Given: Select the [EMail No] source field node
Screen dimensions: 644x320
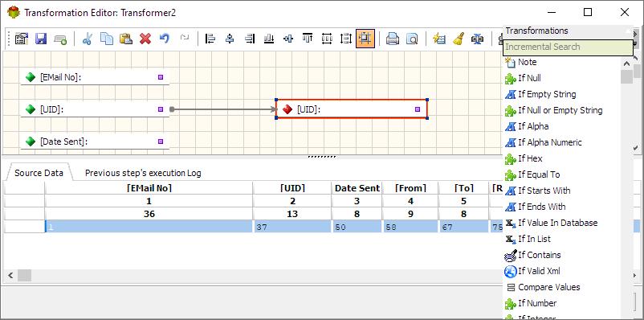Looking at the screenshot, I should (95, 77).
